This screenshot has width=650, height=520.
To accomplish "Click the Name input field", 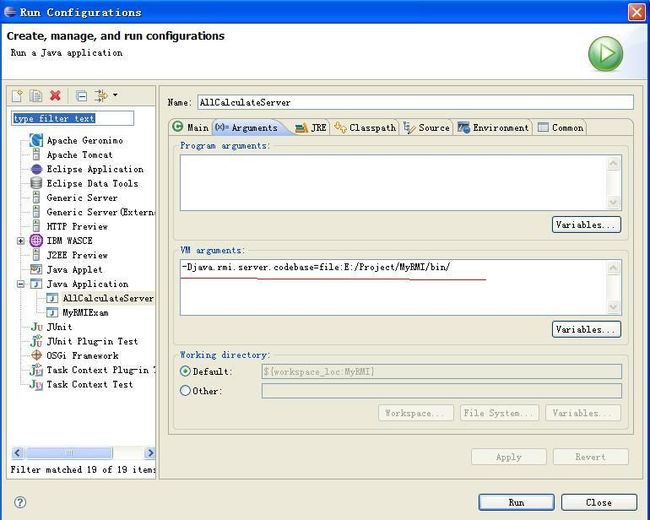I will point(415,102).
